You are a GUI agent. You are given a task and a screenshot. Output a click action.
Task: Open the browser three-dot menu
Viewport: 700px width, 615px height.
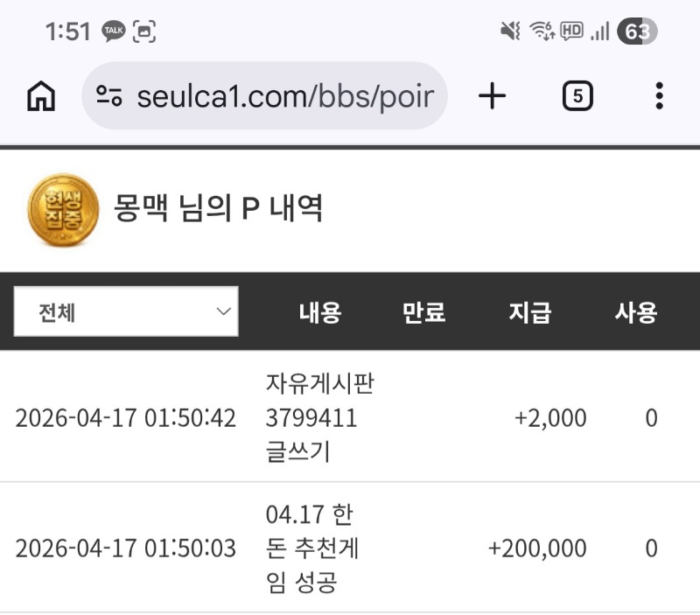pos(659,96)
